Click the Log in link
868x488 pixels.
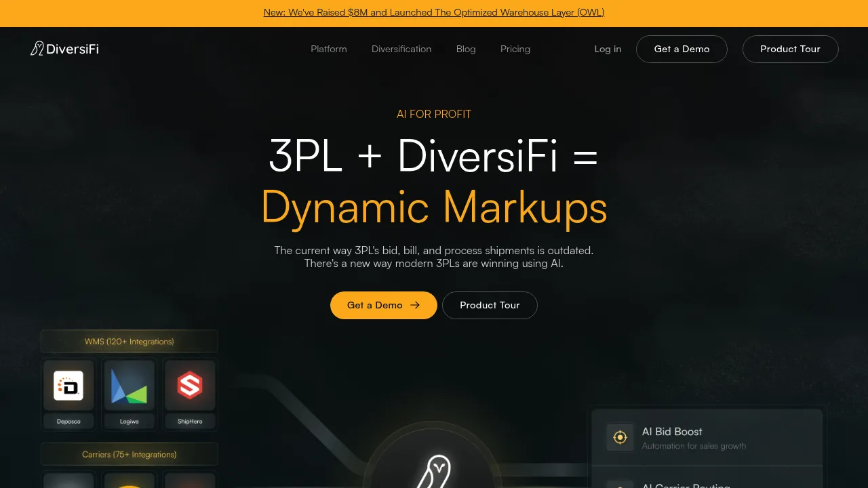(x=608, y=49)
